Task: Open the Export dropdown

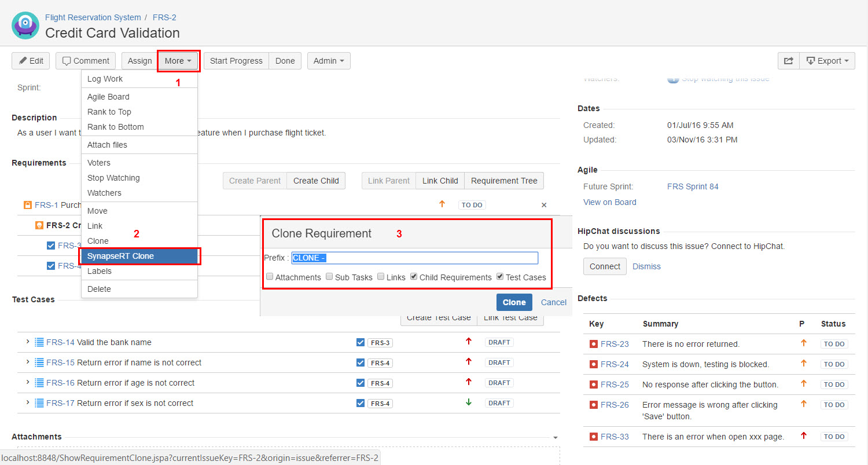Action: click(x=827, y=61)
